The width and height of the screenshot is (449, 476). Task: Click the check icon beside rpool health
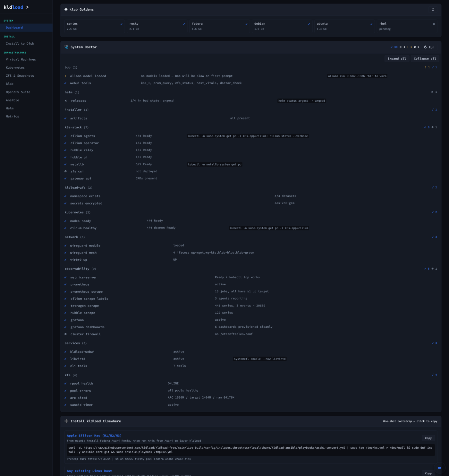point(65,384)
